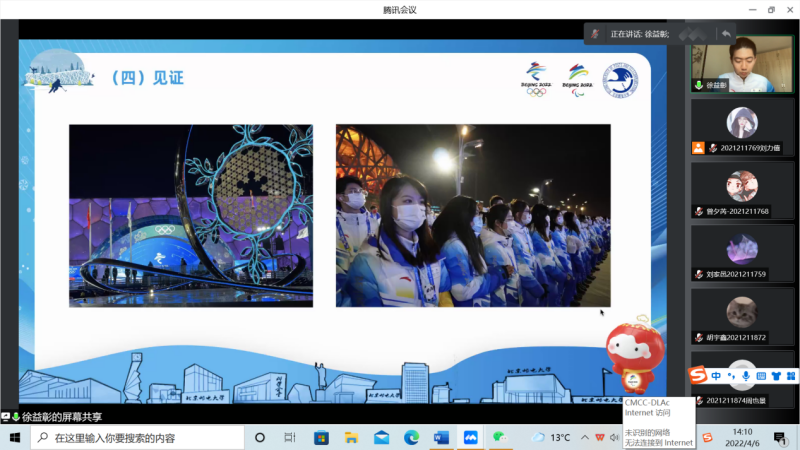Viewport: 800px width, 450px height.
Task: Click Sogou icon in system tray
Action: (x=708, y=438)
